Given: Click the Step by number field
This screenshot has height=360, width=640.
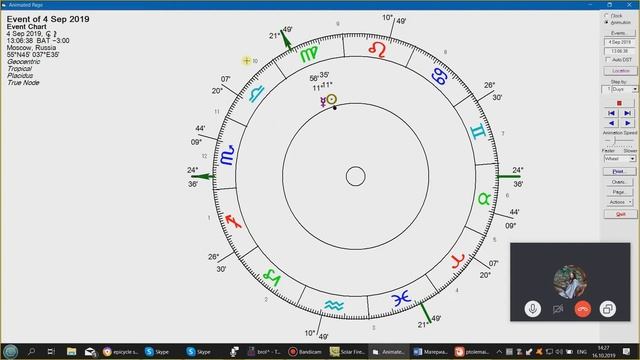Looking at the screenshot, I should point(606,89).
